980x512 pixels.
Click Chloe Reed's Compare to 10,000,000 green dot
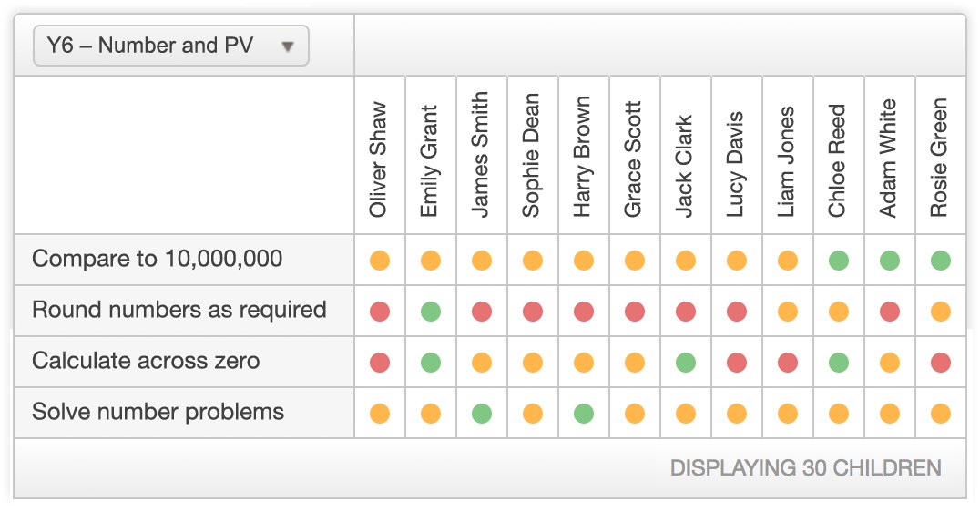[x=839, y=260]
